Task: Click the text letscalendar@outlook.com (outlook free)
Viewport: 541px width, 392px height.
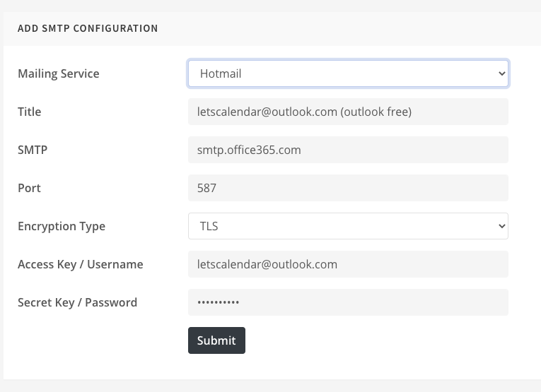Action: [304, 112]
